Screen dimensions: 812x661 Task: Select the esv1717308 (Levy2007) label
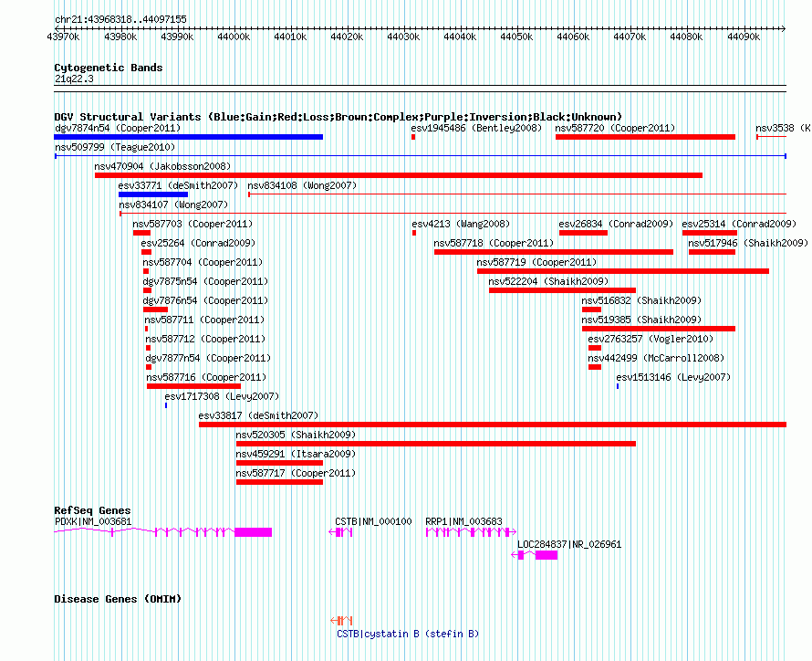pos(222,396)
